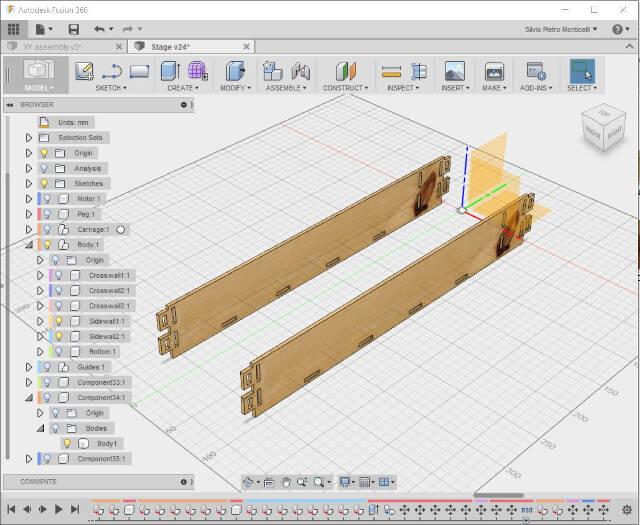Click the Joint assemble icon
The image size is (640, 525).
pyautogui.click(x=301, y=71)
